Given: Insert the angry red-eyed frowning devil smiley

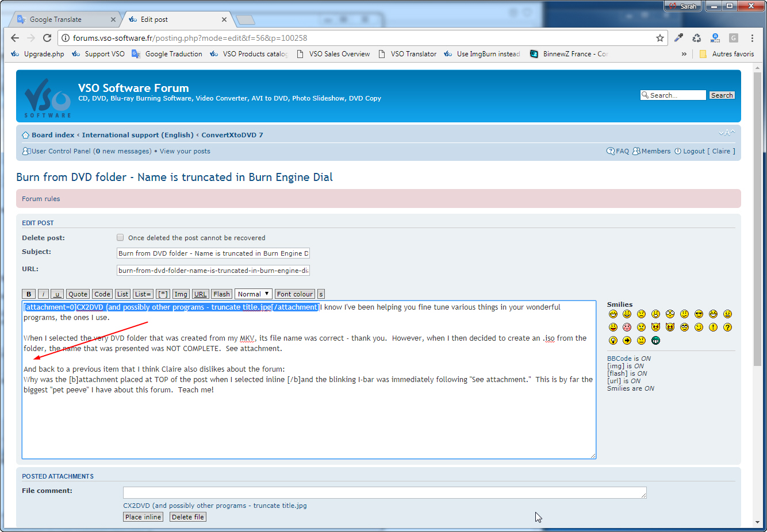Looking at the screenshot, I should click(x=655, y=327).
